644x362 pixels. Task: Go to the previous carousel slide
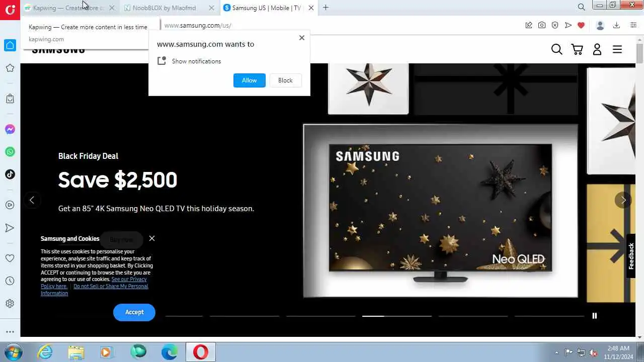point(32,200)
